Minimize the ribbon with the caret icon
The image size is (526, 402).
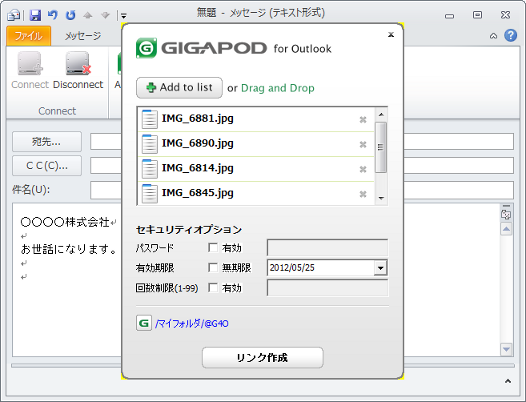(x=493, y=36)
